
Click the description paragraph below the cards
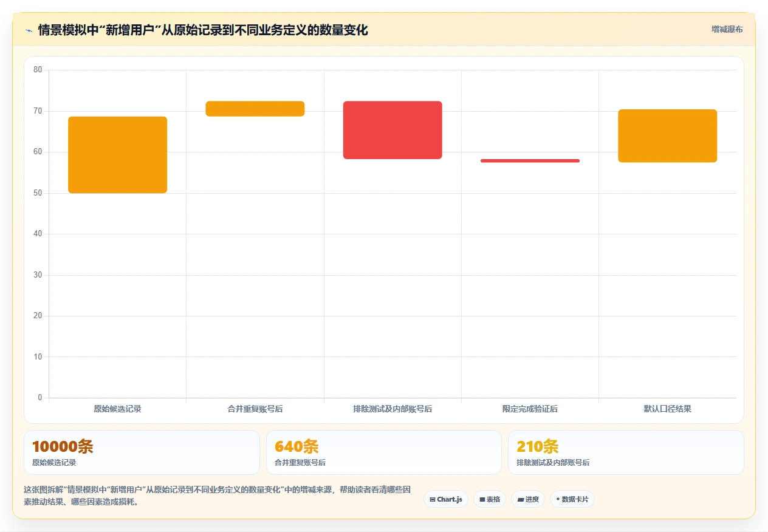pos(218,496)
